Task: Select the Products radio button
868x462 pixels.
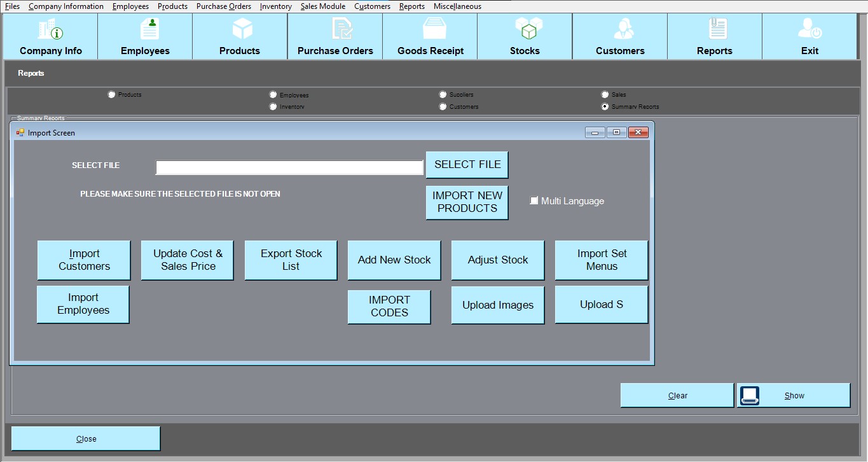Action: pos(112,95)
